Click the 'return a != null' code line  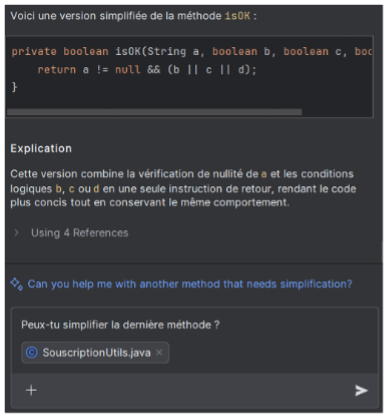(147, 70)
